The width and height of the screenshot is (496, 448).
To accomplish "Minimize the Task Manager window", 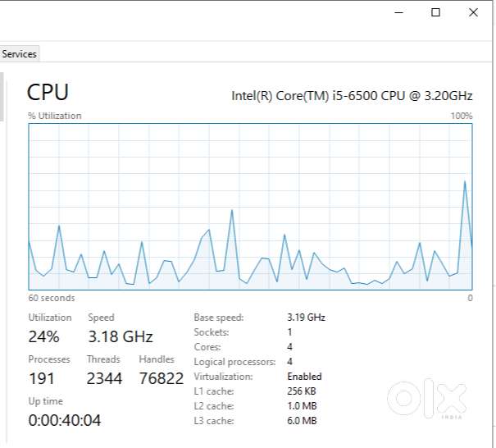I will (399, 12).
